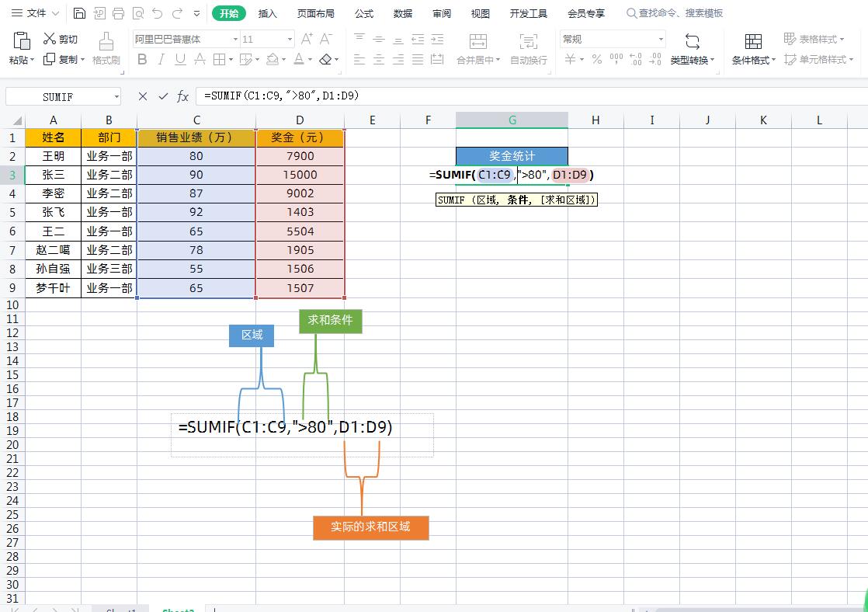This screenshot has width=868, height=612.
Task: Select the orange 实际的求和区域 shape
Action: click(371, 527)
